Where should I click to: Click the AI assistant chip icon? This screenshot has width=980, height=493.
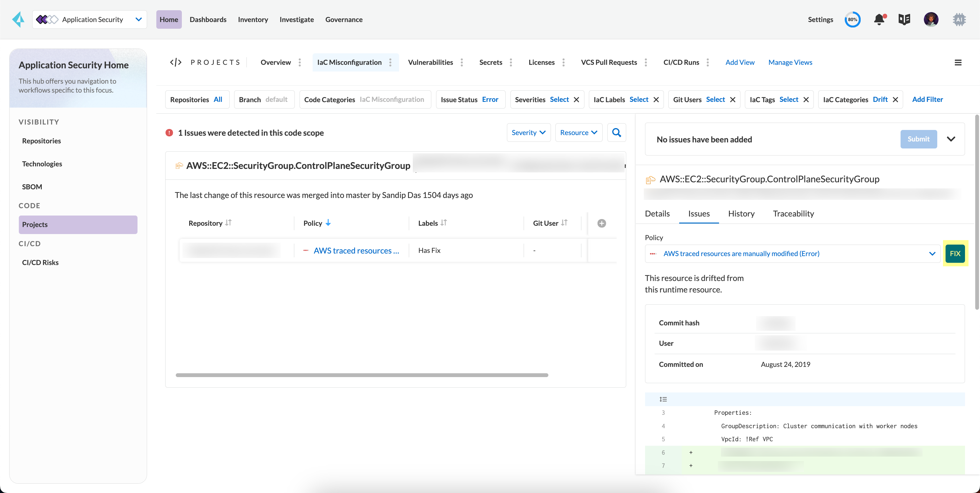tap(959, 19)
